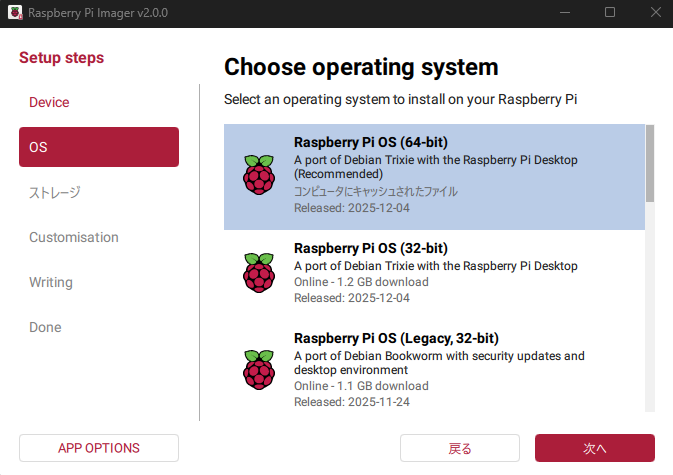Open the Writing step in sidebar
This screenshot has width=673, height=475.
pos(50,282)
